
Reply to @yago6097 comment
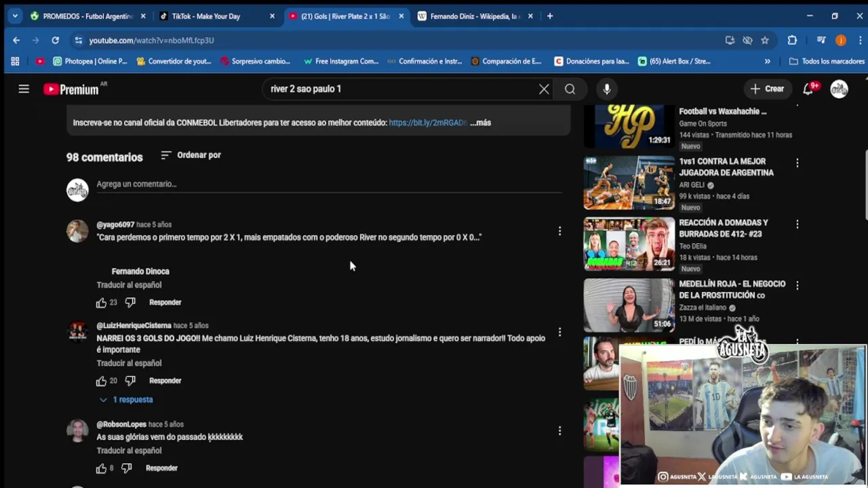coord(165,302)
